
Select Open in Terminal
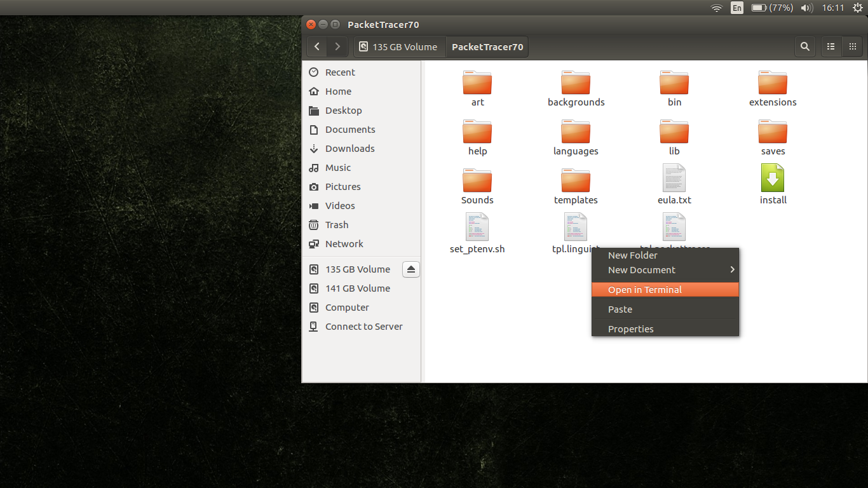coord(665,290)
